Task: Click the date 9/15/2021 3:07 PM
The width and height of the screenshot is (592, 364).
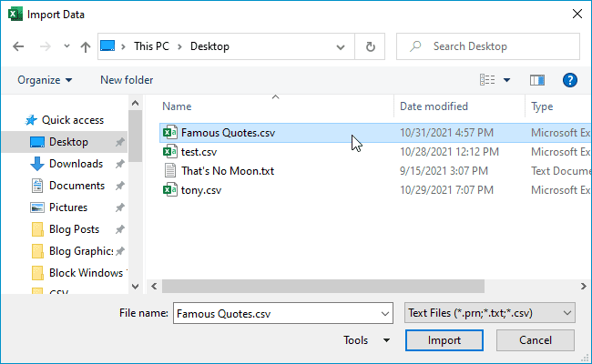Action: pos(444,171)
